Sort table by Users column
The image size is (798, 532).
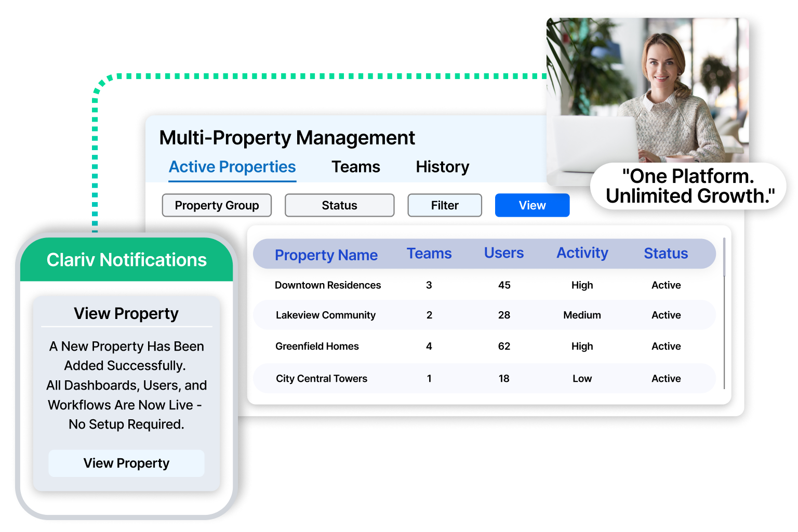pos(503,253)
